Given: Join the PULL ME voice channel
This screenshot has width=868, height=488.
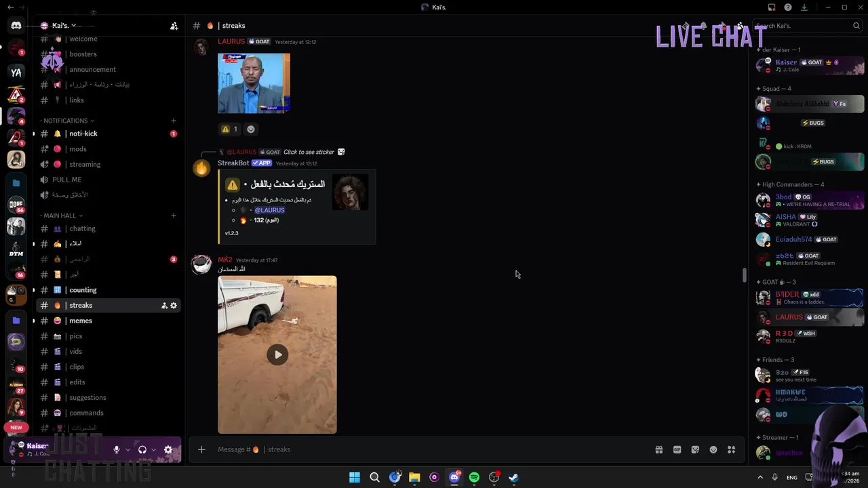Looking at the screenshot, I should pos(108,180).
